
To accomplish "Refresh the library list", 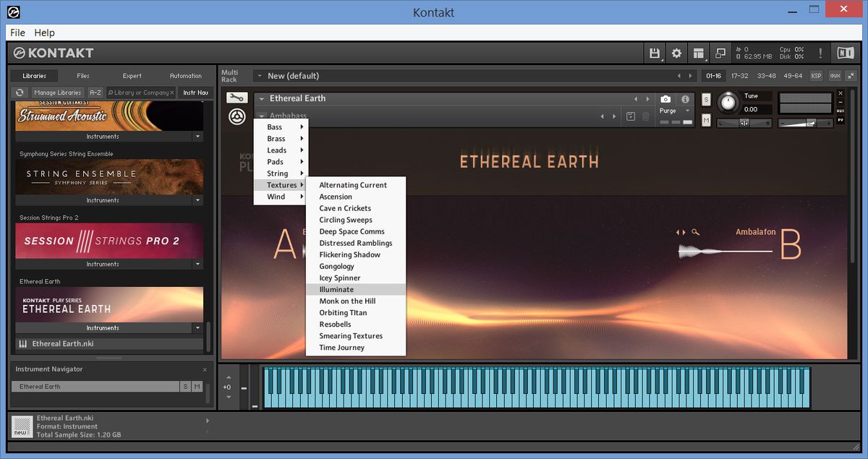I will coord(20,93).
